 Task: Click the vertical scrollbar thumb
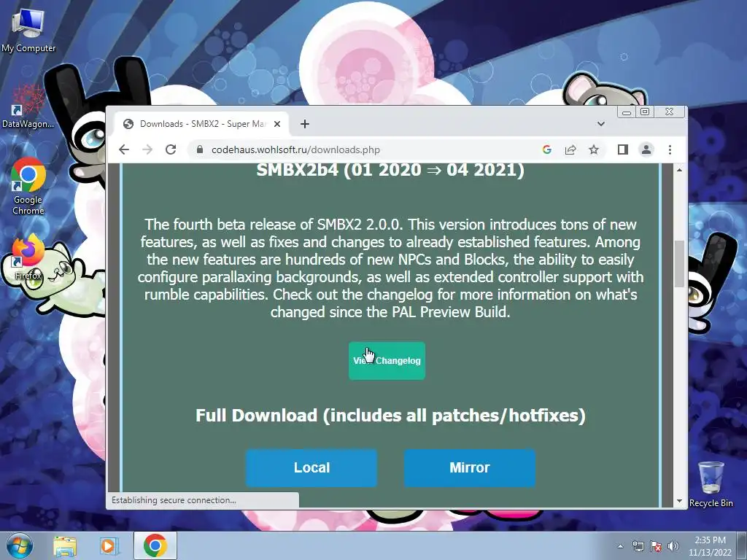tap(679, 264)
